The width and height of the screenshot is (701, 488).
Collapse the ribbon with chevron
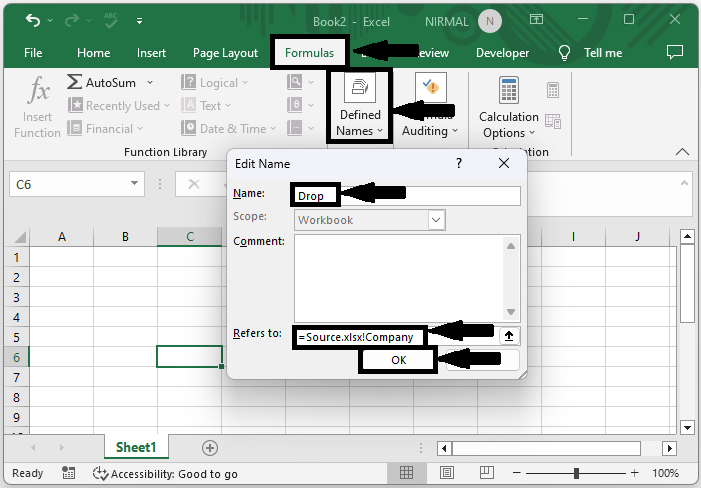(x=682, y=152)
